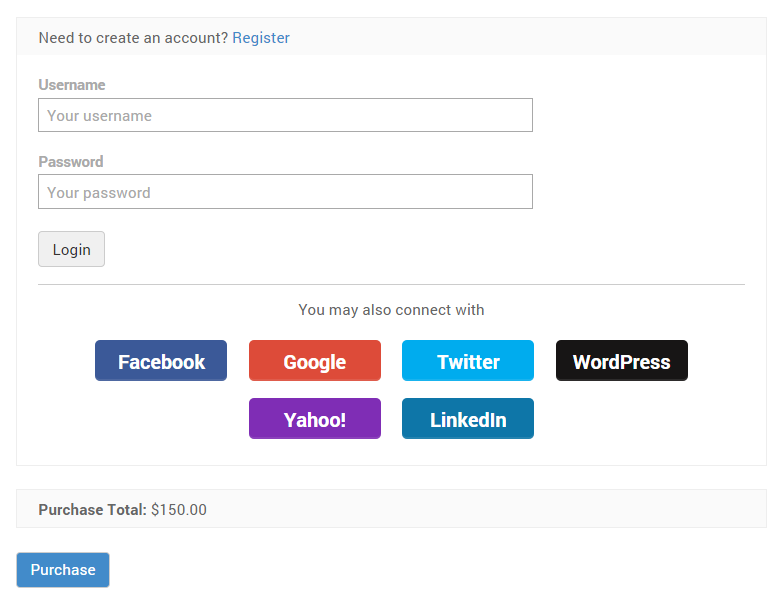Screen dimensions: 782x600
Task: Click into the Password input field
Action: coord(285,192)
